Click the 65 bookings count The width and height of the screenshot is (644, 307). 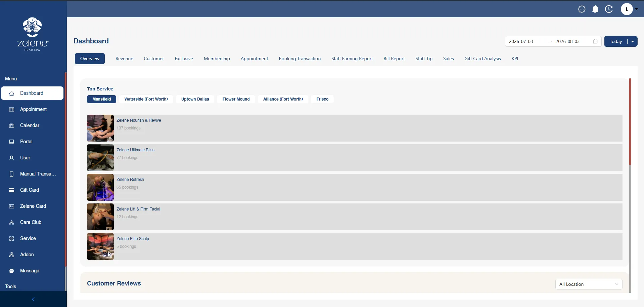click(x=127, y=187)
